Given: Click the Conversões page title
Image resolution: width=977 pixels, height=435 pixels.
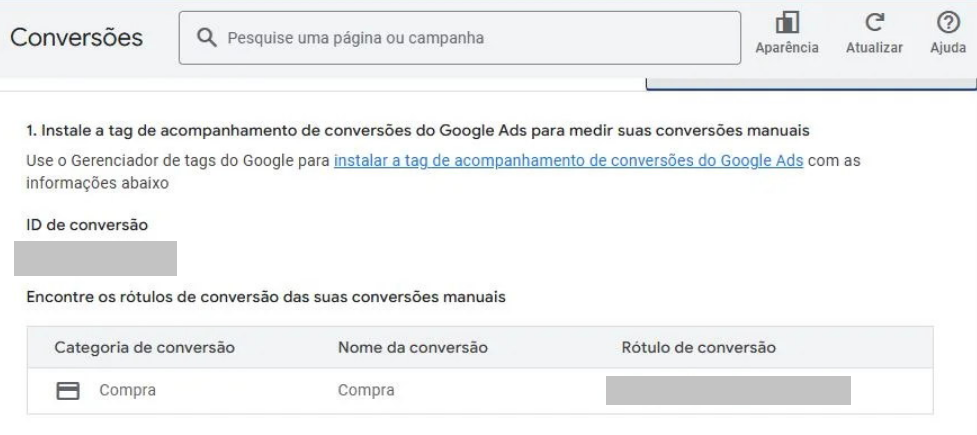Looking at the screenshot, I should coord(77,38).
